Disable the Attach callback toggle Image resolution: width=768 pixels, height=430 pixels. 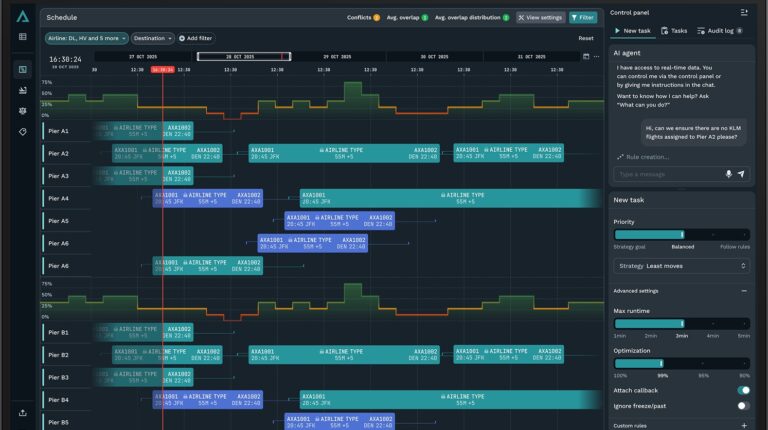743,390
